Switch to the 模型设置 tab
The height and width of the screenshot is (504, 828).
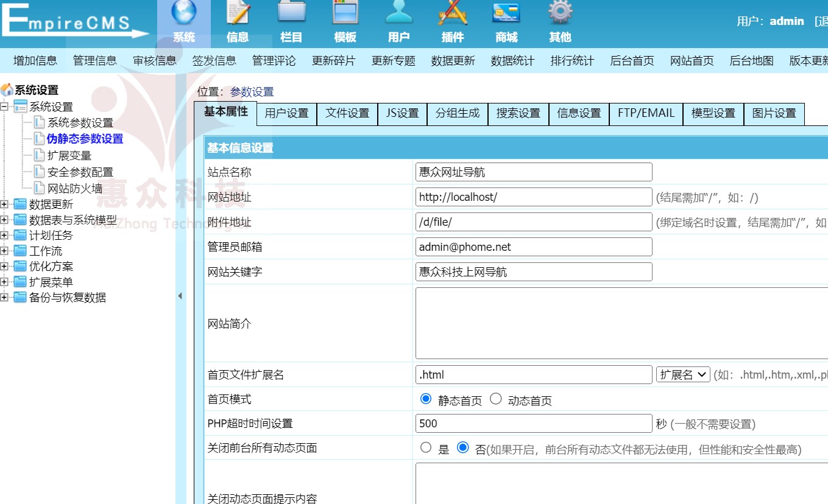(713, 114)
